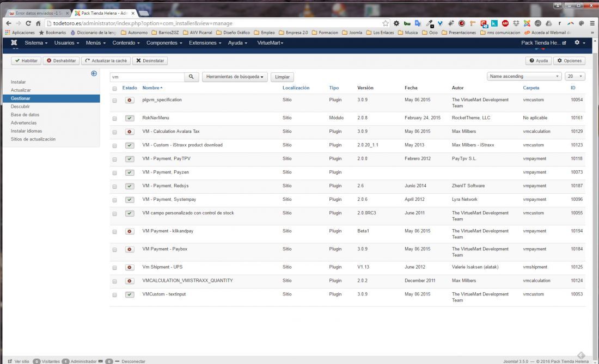
Task: Tick checkbox for VM - Payment, PayTPV
Action: [114, 159]
